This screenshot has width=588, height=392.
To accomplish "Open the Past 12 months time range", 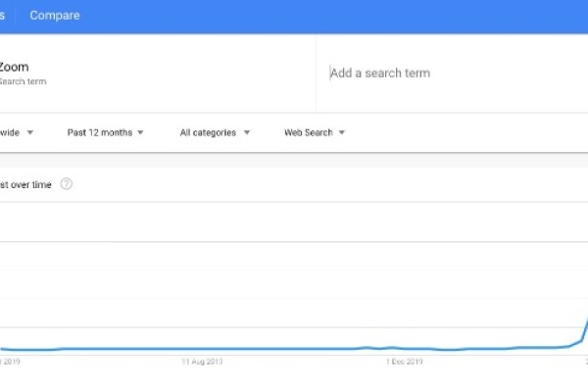I will pyautogui.click(x=100, y=132).
